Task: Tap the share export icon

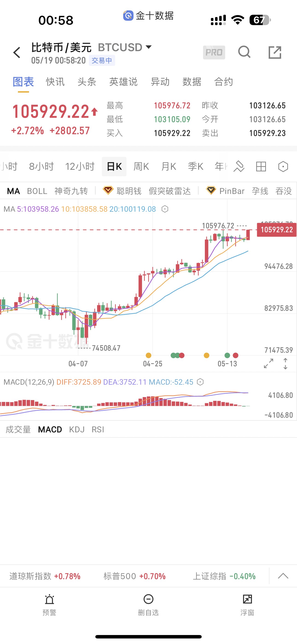Action: tap(275, 52)
